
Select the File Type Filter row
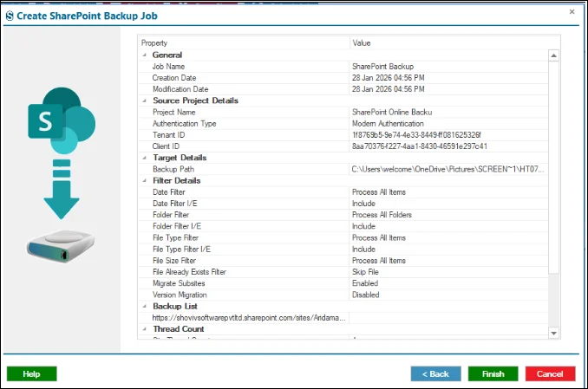pos(343,238)
